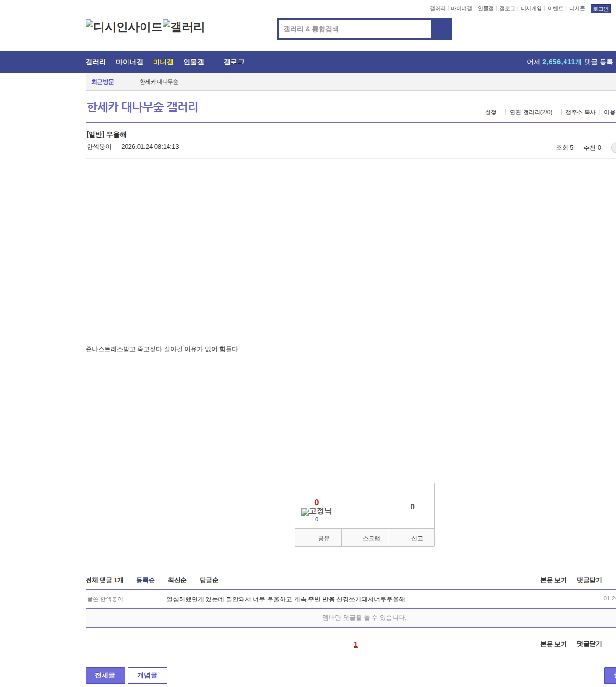Sort comments by 답글순
Screen dimensions: 616x687
(209, 580)
